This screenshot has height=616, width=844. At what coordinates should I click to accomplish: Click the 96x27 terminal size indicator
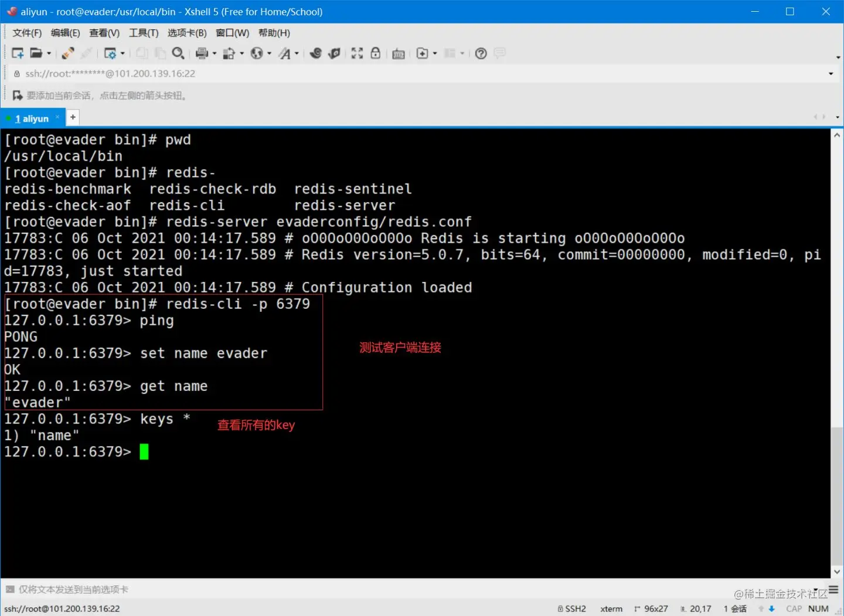pos(651,609)
